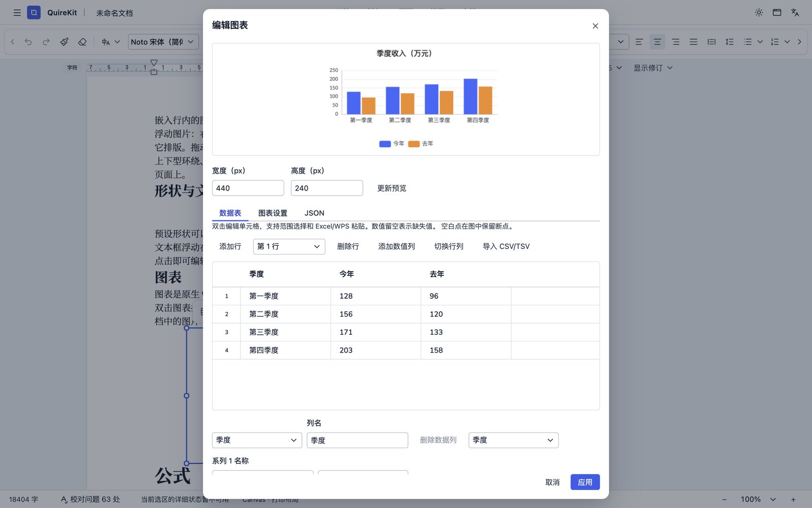The width and height of the screenshot is (812, 508).
Task: Click the 宽度 input field showing 440
Action: 248,188
